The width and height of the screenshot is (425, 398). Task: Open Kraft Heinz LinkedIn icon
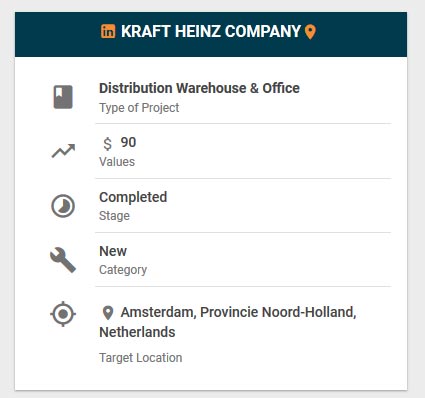(108, 31)
